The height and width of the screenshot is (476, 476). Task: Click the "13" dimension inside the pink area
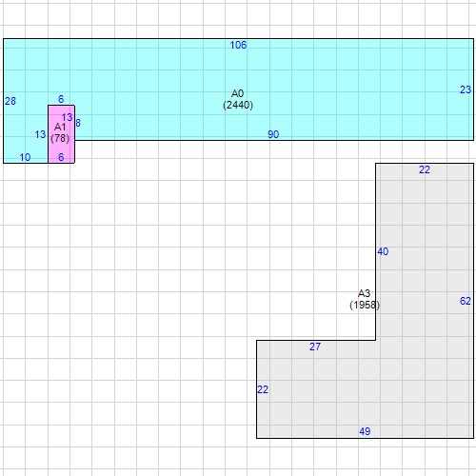click(67, 117)
